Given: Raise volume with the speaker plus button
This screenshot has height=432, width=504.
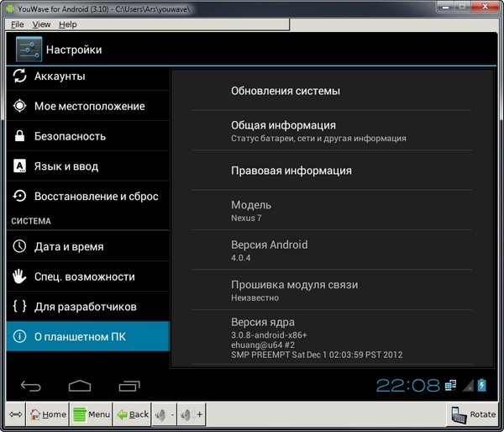Looking at the screenshot, I should point(192,414).
